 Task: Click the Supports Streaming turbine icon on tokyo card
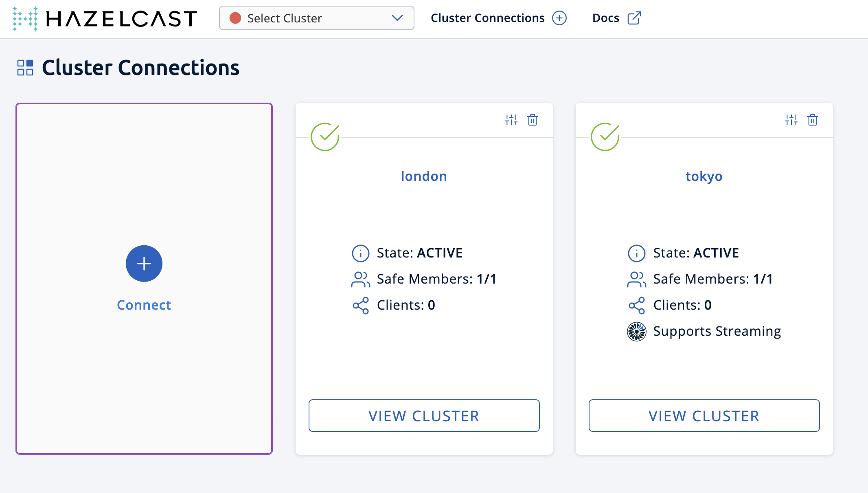coord(637,331)
